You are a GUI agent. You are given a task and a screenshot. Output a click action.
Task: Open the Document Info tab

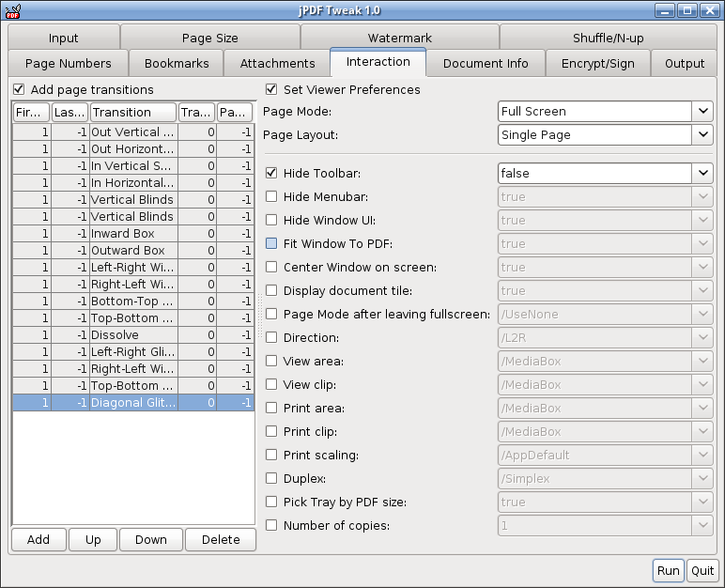486,63
